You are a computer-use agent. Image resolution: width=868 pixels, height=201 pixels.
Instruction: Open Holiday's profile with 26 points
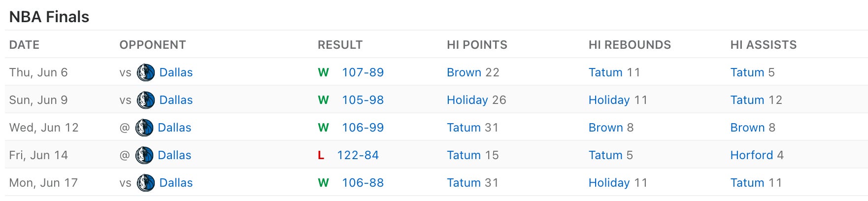tap(467, 100)
